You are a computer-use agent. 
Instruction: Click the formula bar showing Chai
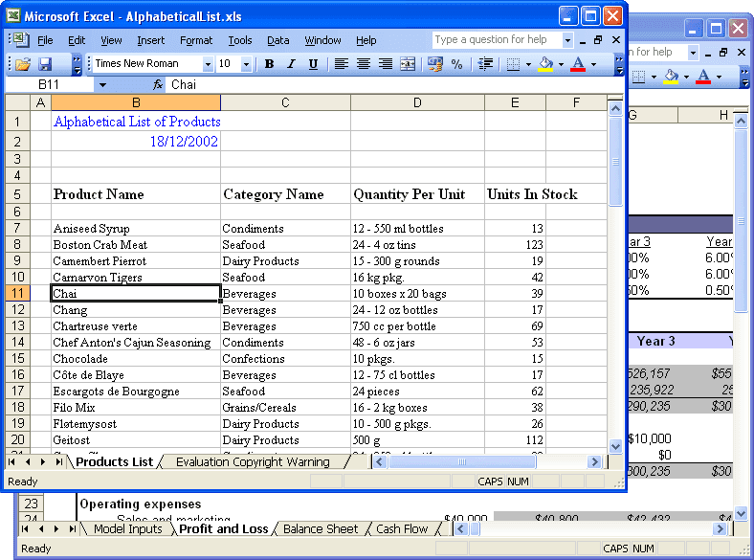pyautogui.click(x=394, y=85)
